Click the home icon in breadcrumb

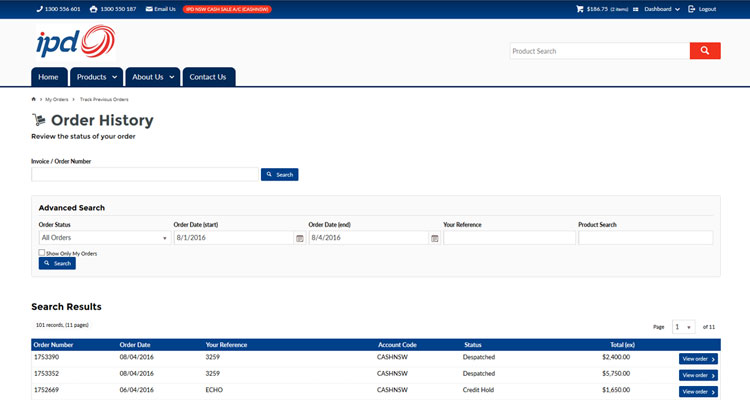pyautogui.click(x=34, y=100)
